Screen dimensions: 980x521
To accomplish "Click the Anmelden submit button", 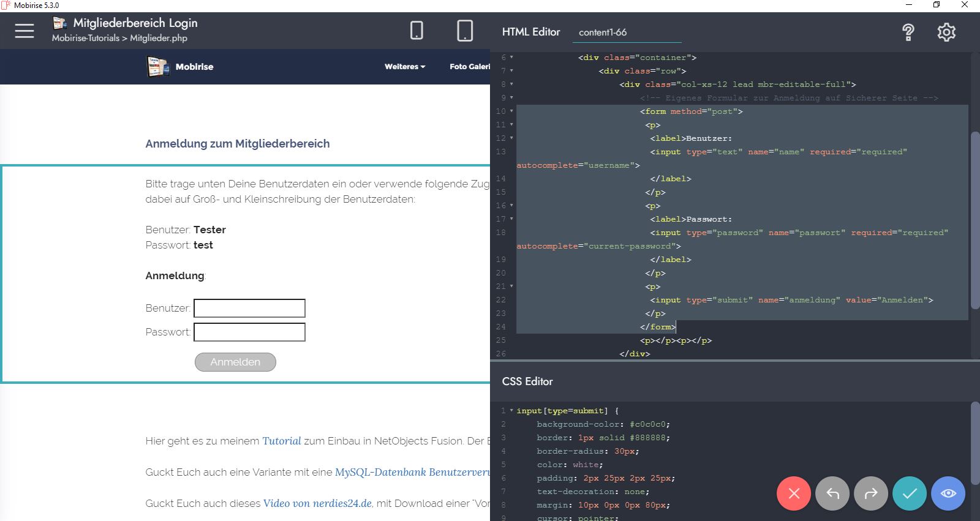I will (x=235, y=362).
